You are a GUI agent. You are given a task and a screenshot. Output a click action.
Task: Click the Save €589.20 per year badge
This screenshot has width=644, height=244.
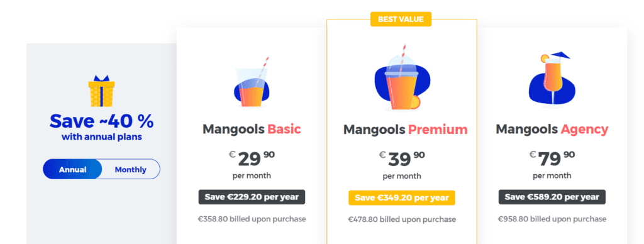tap(552, 197)
